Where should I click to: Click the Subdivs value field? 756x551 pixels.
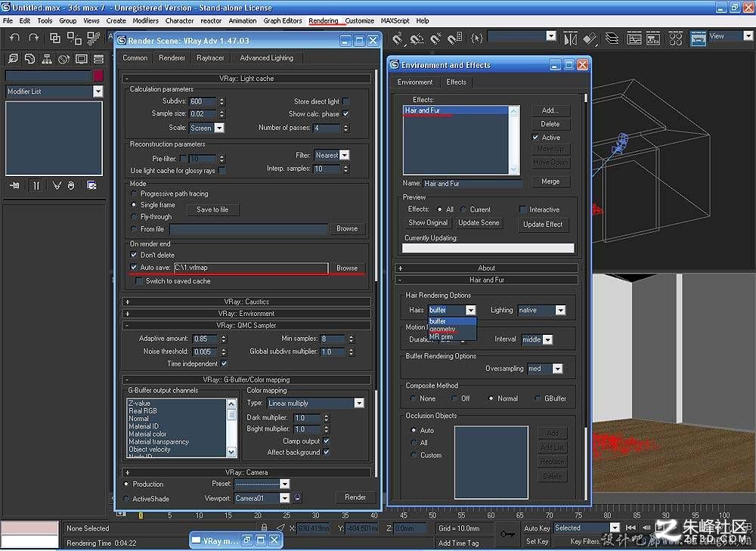(203, 101)
